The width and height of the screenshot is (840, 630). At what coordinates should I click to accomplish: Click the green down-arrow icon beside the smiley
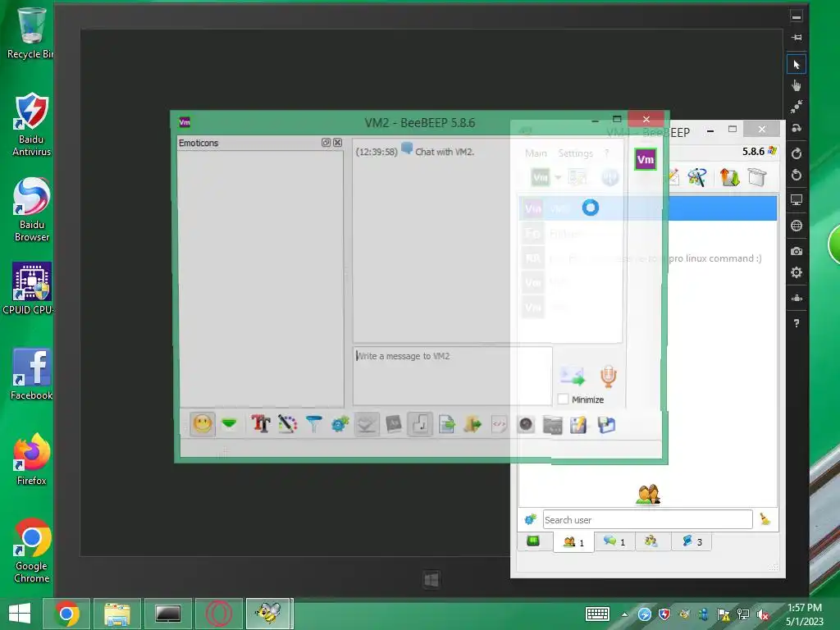230,424
